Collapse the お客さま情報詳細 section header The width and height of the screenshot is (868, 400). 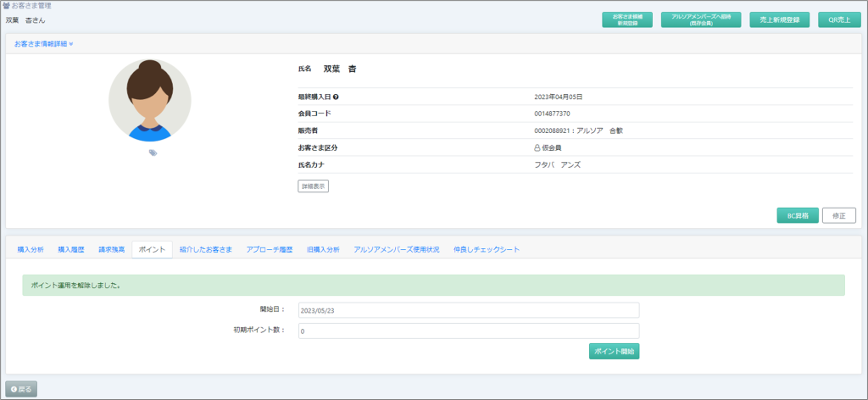tap(44, 43)
